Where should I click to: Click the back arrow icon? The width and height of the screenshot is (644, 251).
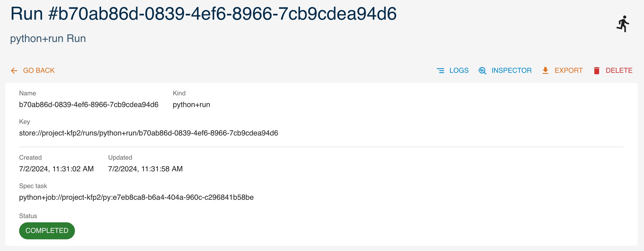[14, 71]
